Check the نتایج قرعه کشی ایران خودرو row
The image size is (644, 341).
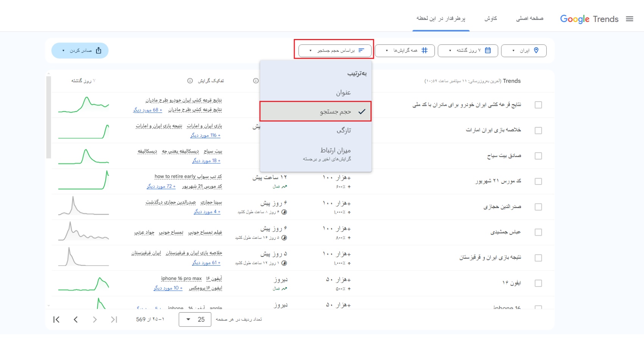point(538,105)
